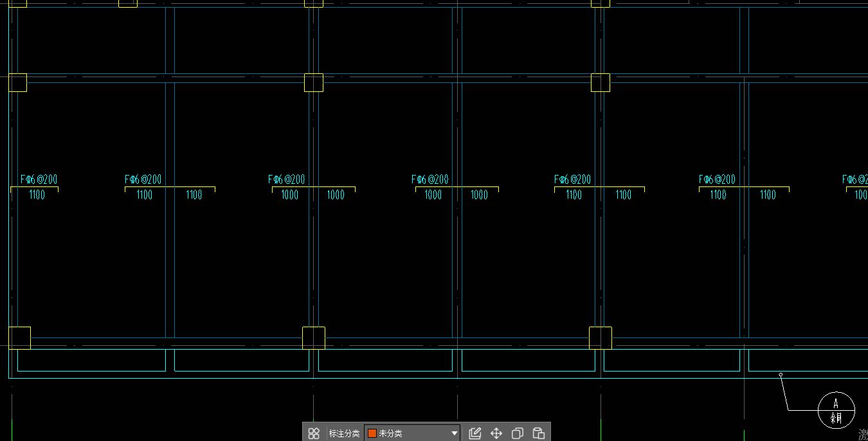Open the four-squares grid icon in annotation toolbar
Image resolution: width=868 pixels, height=441 pixels.
[314, 433]
